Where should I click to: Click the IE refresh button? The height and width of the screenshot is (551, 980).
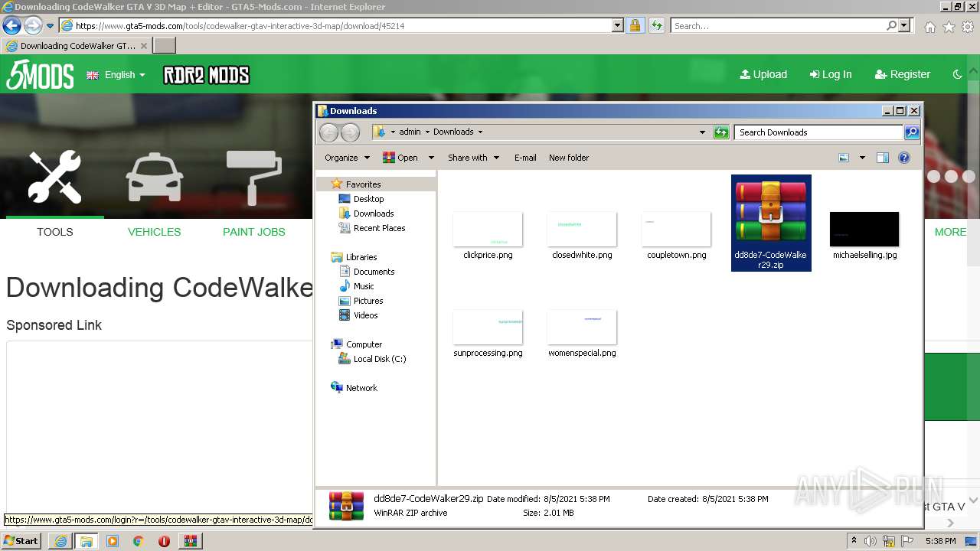pyautogui.click(x=656, y=25)
